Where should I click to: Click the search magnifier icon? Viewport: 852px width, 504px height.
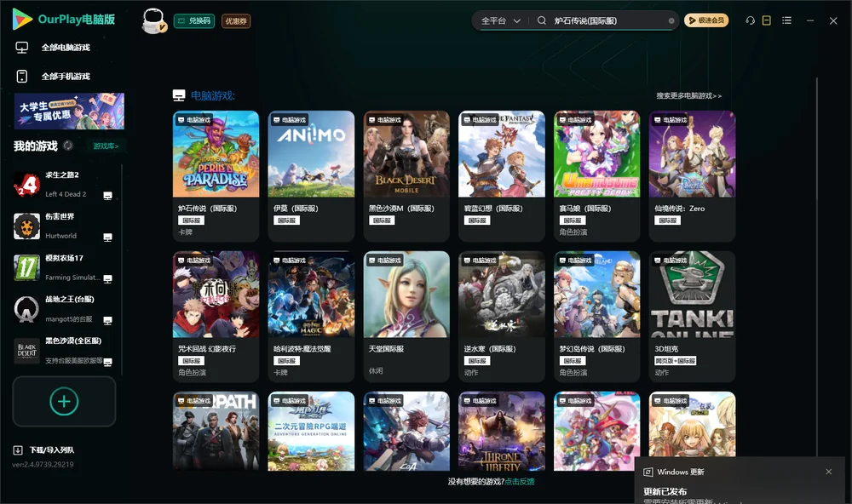[542, 20]
